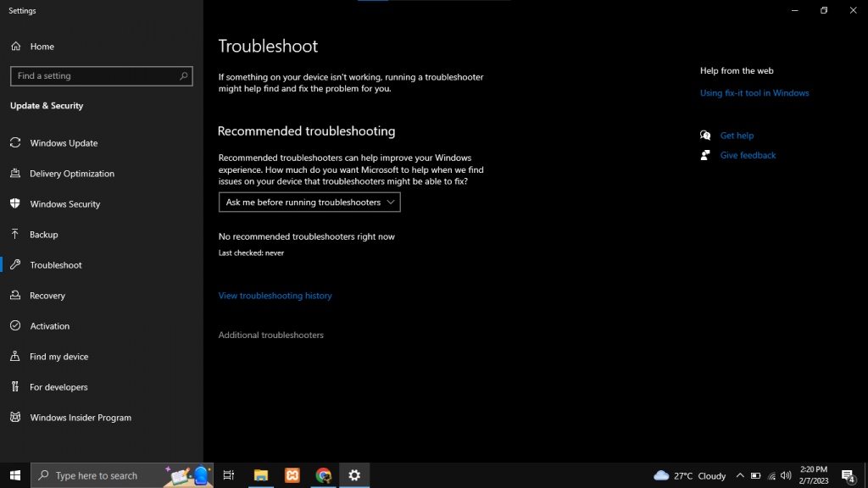The width and height of the screenshot is (868, 488).
Task: Select For developers in the sidebar
Action: pos(58,386)
